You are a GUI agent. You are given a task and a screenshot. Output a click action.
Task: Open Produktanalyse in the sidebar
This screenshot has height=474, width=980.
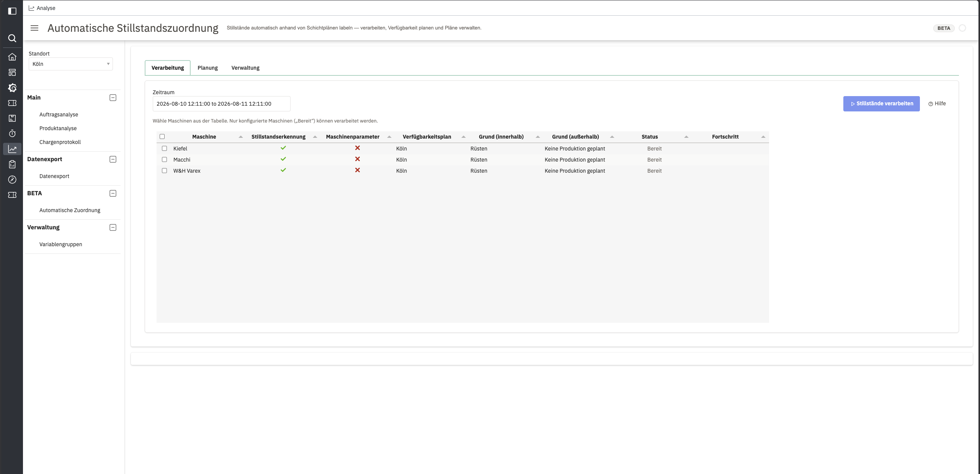58,128
